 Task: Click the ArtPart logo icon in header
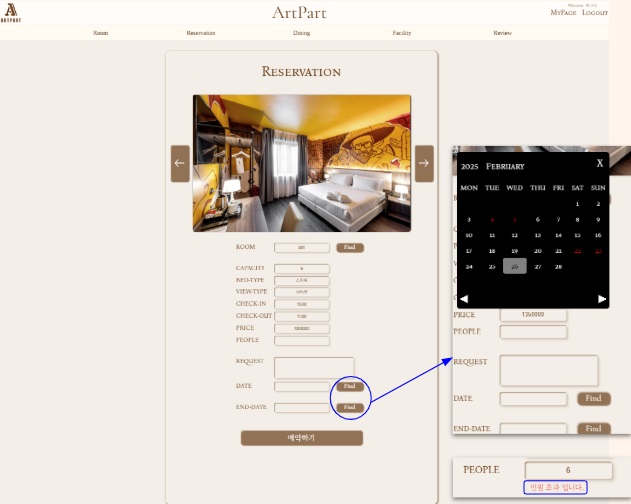[10, 12]
